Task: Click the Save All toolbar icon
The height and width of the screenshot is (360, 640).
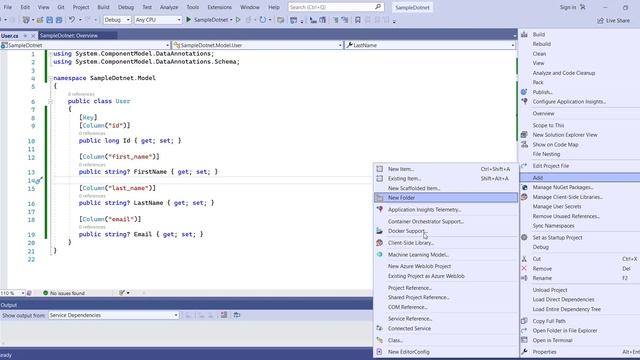Action: (x=59, y=20)
